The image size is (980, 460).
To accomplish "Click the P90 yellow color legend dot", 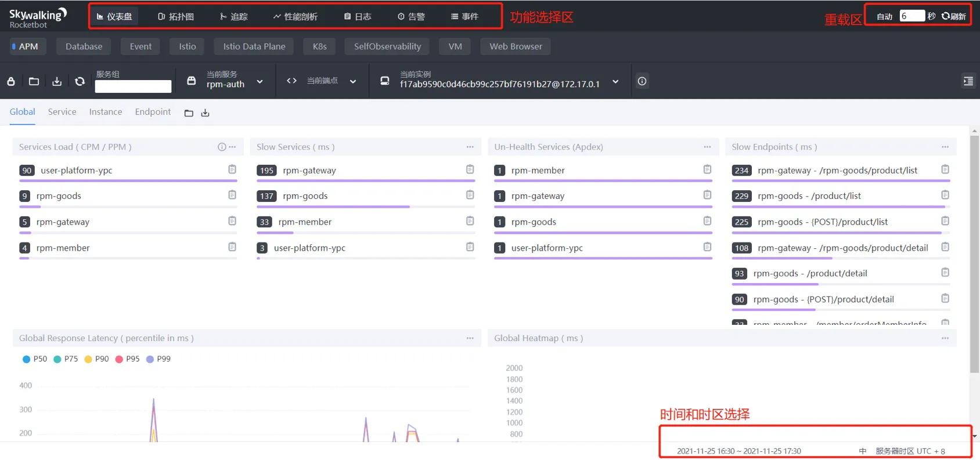I will (x=88, y=359).
